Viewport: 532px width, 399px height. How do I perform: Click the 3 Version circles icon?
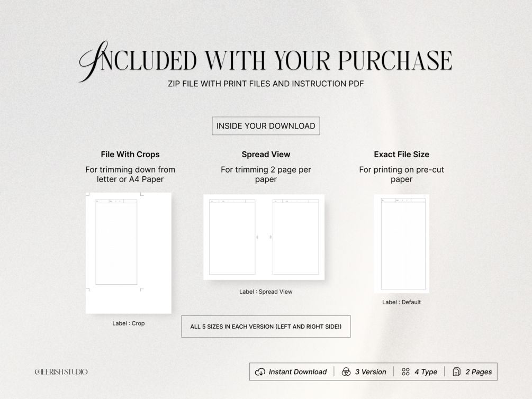(x=346, y=372)
